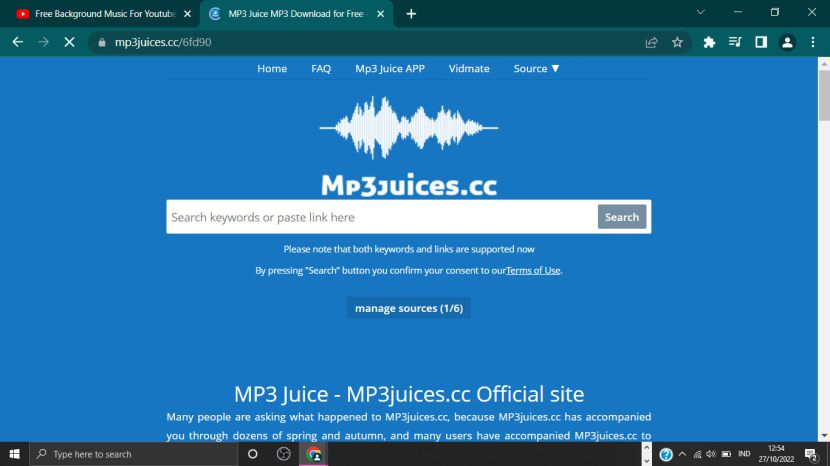Click the scrollbar up arrow
Image resolution: width=830 pixels, height=466 pixels.
click(x=824, y=63)
